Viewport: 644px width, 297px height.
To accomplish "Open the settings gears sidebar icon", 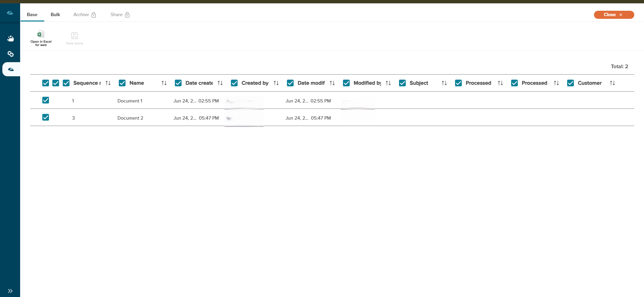I will point(10,54).
